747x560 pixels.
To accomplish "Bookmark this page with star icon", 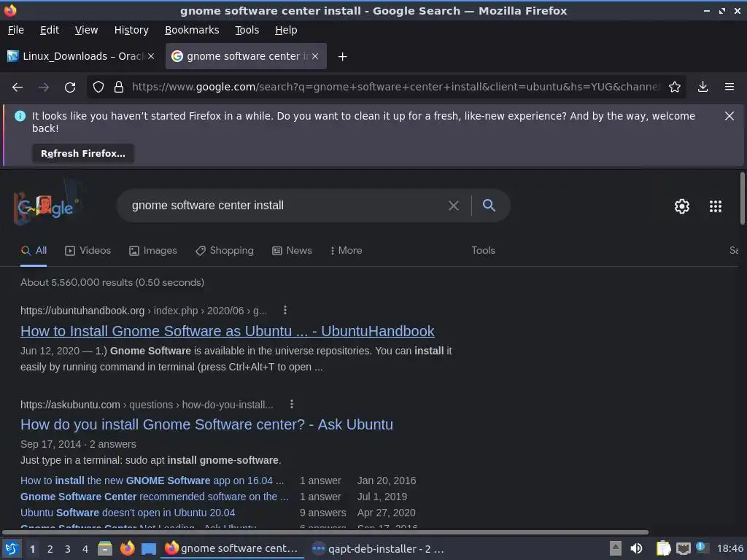I will (x=674, y=87).
